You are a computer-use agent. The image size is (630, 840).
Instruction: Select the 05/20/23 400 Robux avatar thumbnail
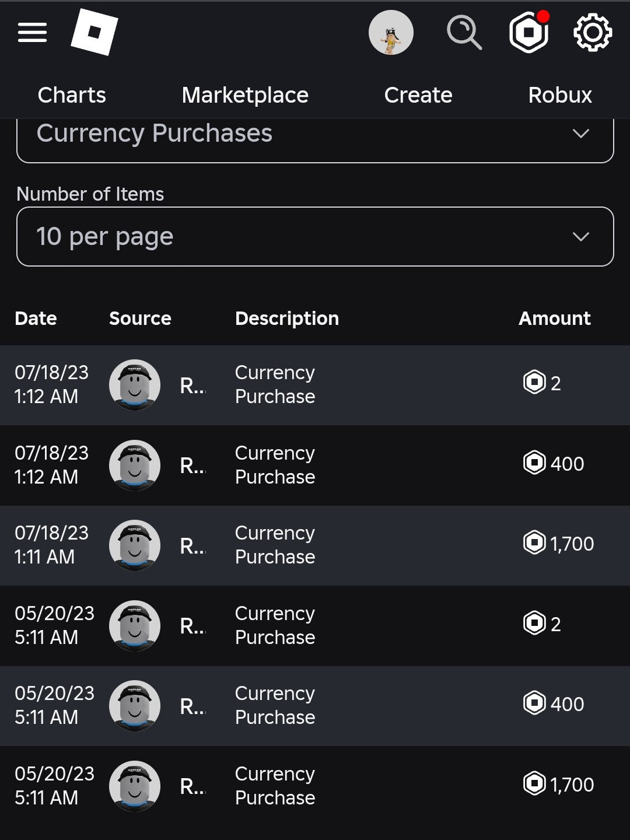point(135,706)
